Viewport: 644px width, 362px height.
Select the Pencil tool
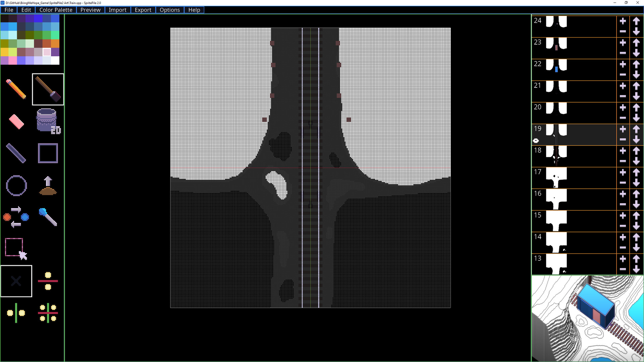16,89
